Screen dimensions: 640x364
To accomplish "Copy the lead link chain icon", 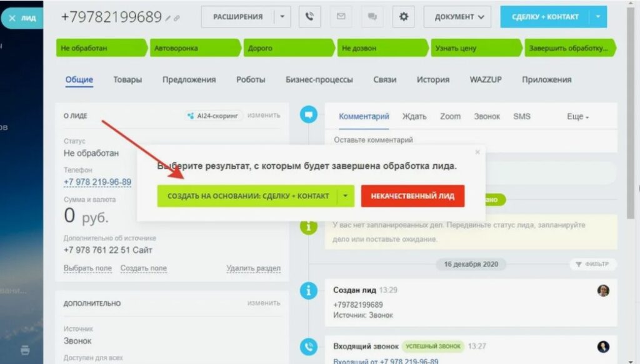I will (177, 18).
